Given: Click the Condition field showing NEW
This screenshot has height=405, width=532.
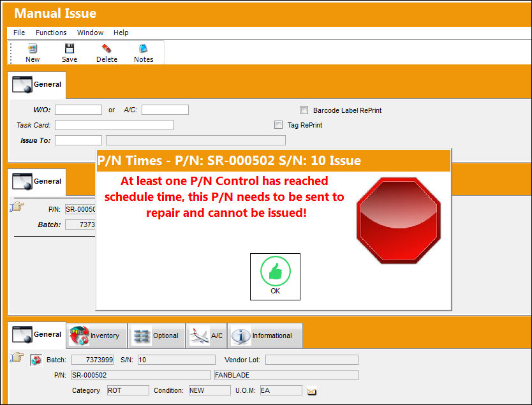Looking at the screenshot, I should [210, 390].
